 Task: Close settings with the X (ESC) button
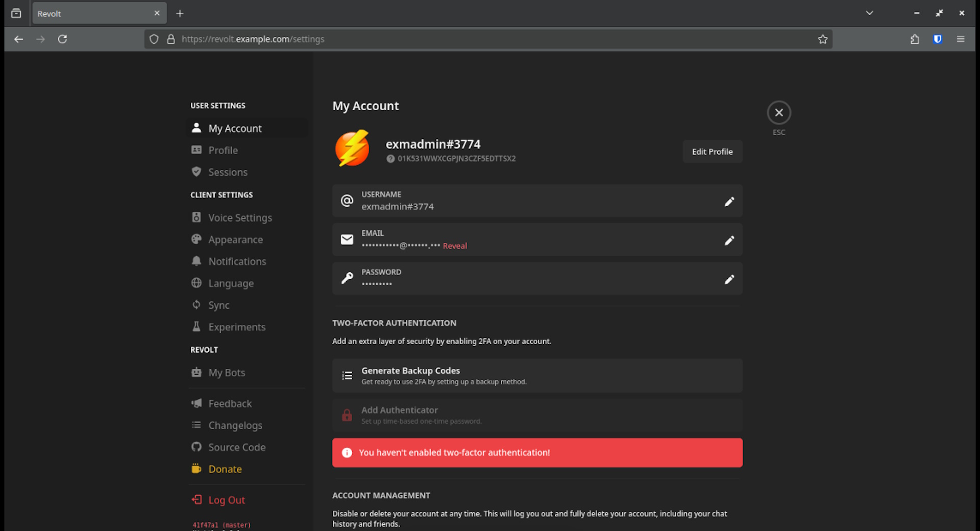tap(778, 113)
